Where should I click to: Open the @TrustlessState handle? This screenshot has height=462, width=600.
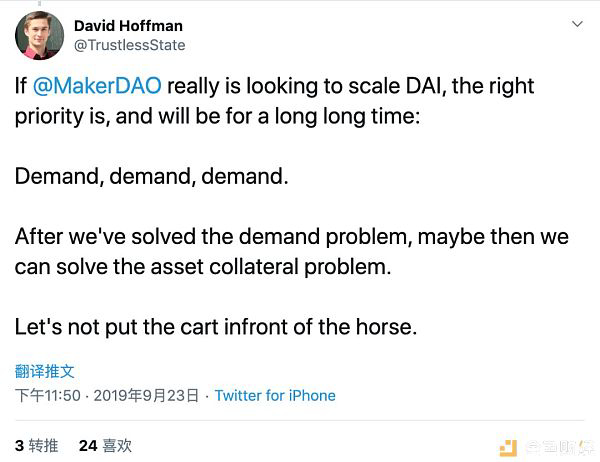pyautogui.click(x=129, y=45)
